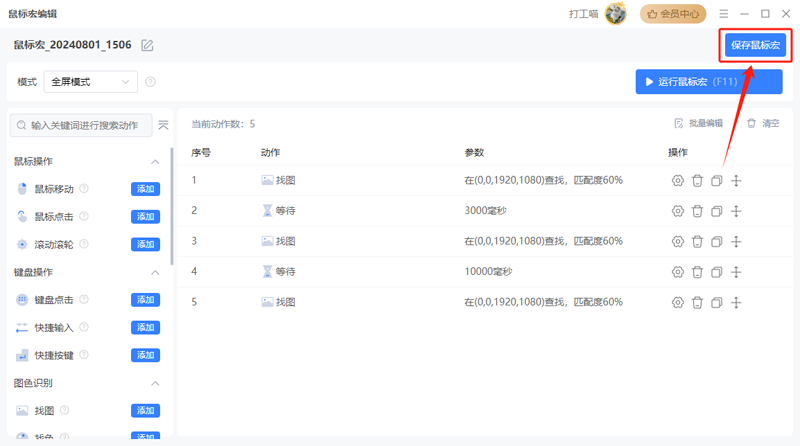The height and width of the screenshot is (446, 800).
Task: Show help for 键盘点击 action
Action: coord(84,300)
